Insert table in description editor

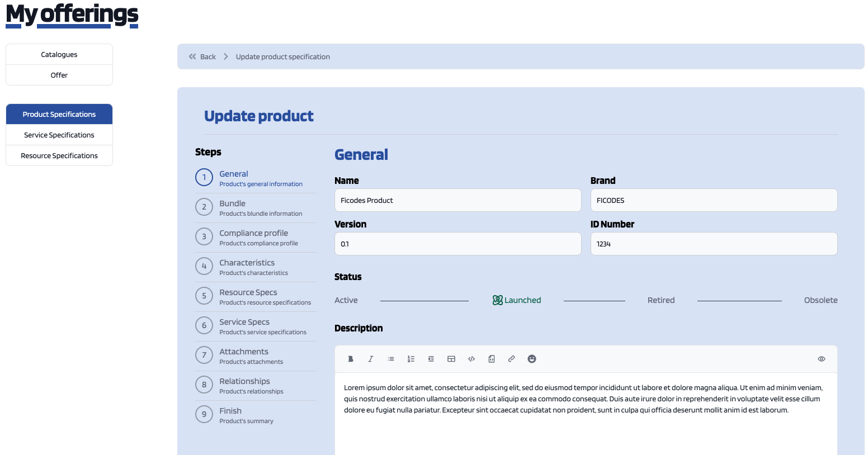point(451,359)
